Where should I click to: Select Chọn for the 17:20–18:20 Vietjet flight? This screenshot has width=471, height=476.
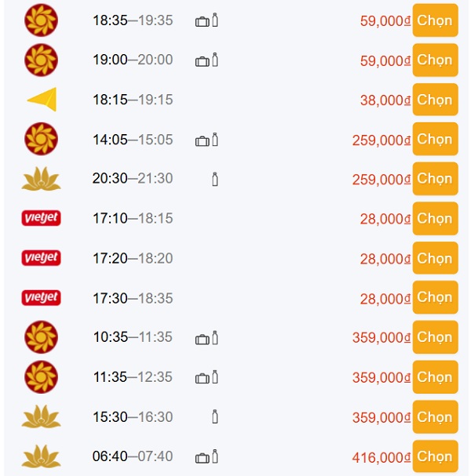click(435, 258)
